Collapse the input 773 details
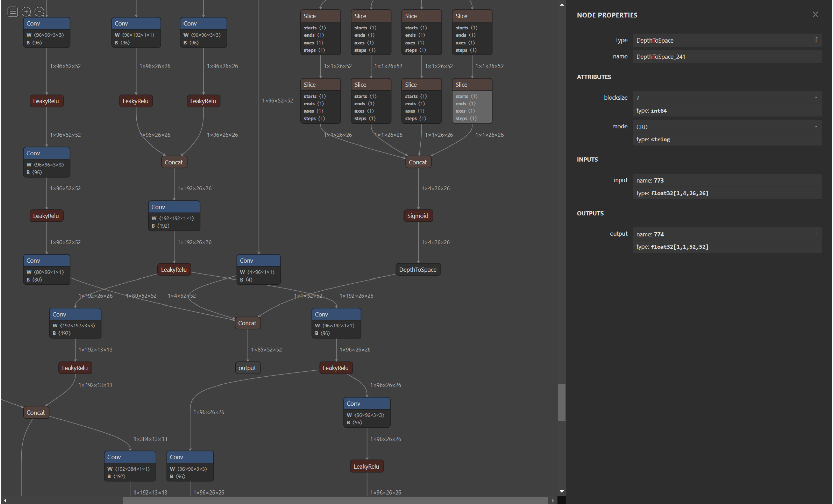The image size is (833, 504). tap(816, 180)
